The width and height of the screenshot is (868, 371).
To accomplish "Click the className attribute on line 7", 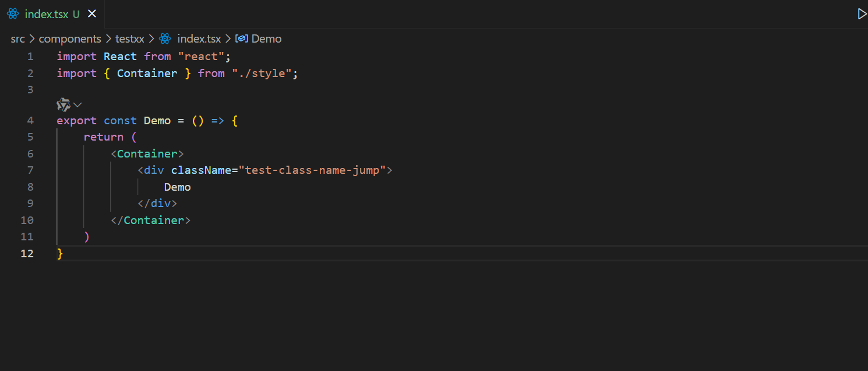I will point(201,170).
